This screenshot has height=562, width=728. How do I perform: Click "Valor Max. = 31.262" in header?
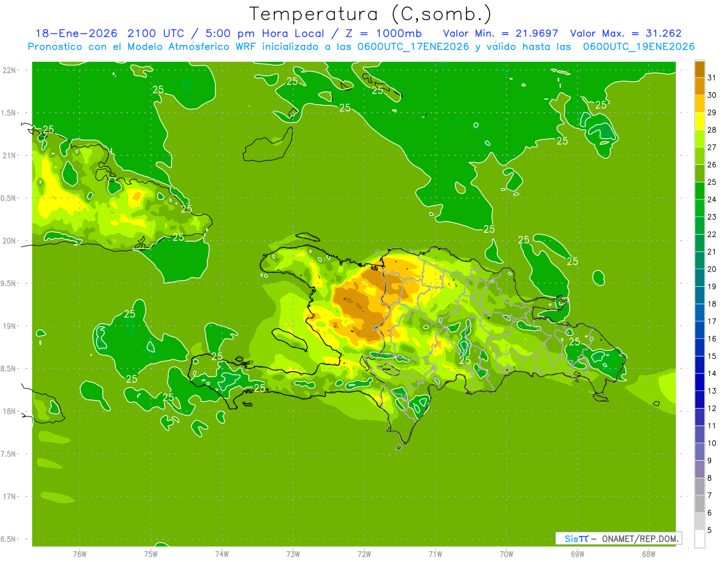coord(625,33)
